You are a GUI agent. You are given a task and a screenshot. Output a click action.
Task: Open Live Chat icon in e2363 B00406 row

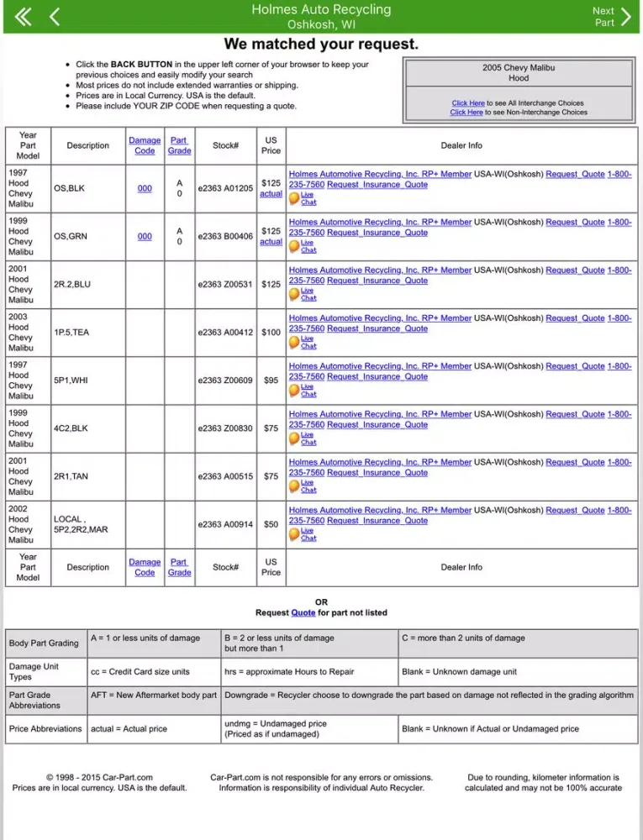pos(294,246)
